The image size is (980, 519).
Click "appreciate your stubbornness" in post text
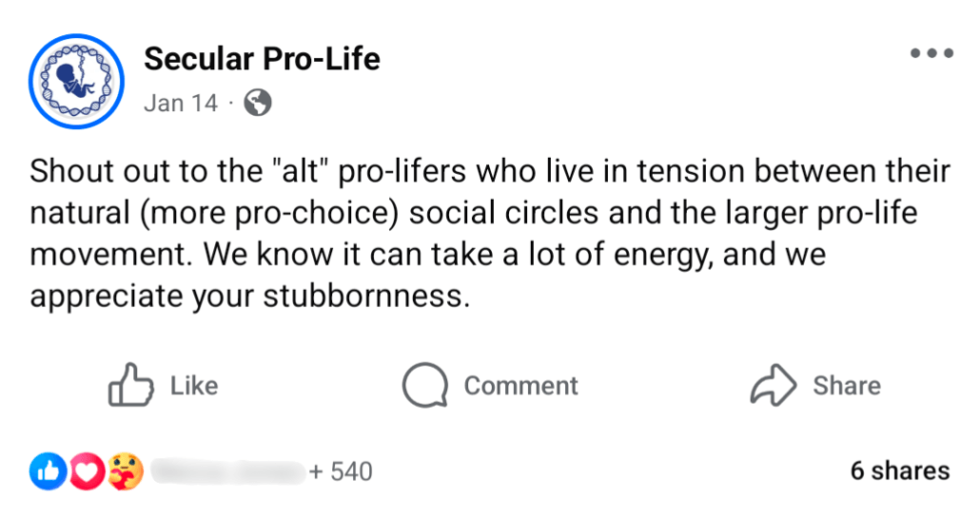[x=249, y=296]
